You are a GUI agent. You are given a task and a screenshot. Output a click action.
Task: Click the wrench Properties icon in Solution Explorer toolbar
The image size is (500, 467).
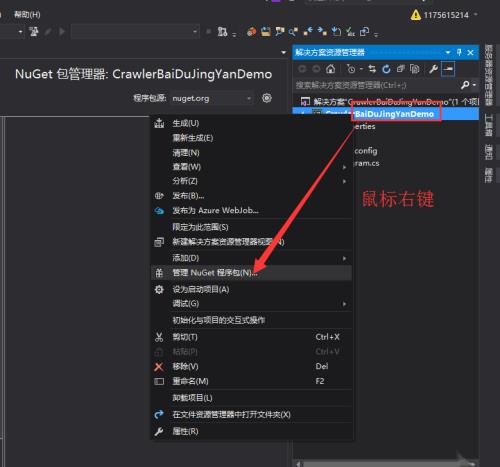(433, 69)
